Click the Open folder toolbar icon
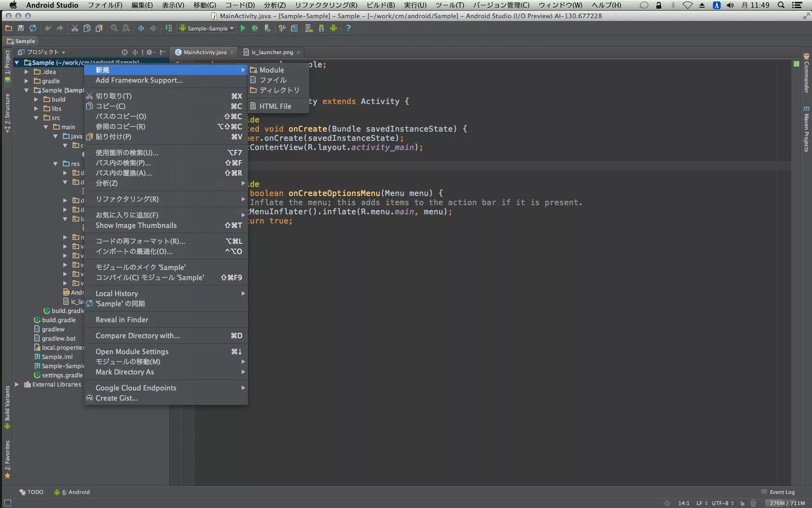This screenshot has width=812, height=508. (x=9, y=29)
